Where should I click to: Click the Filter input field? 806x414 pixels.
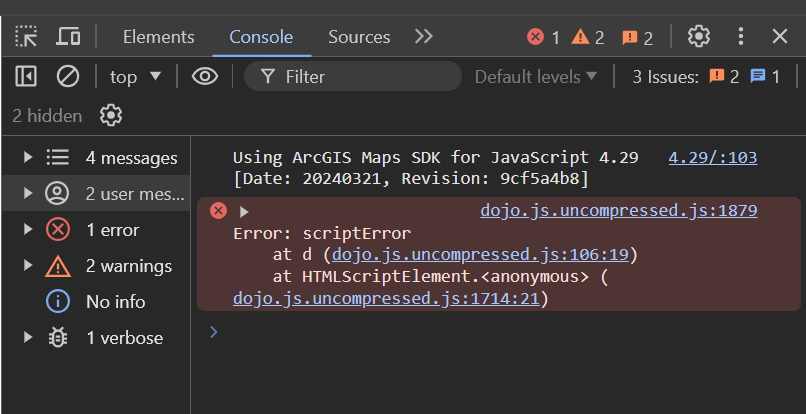360,76
